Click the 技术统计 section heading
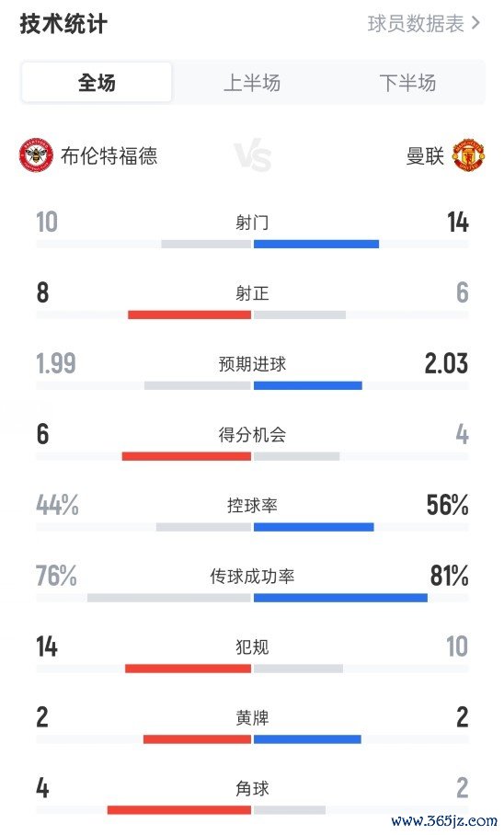This screenshot has height=835, width=504. [63, 24]
